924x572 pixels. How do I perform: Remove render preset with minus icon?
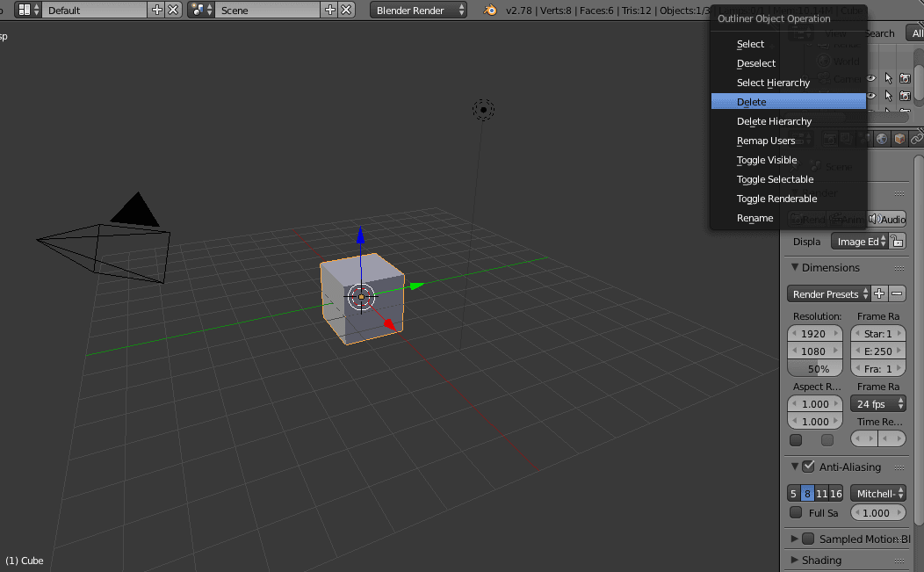coord(898,293)
